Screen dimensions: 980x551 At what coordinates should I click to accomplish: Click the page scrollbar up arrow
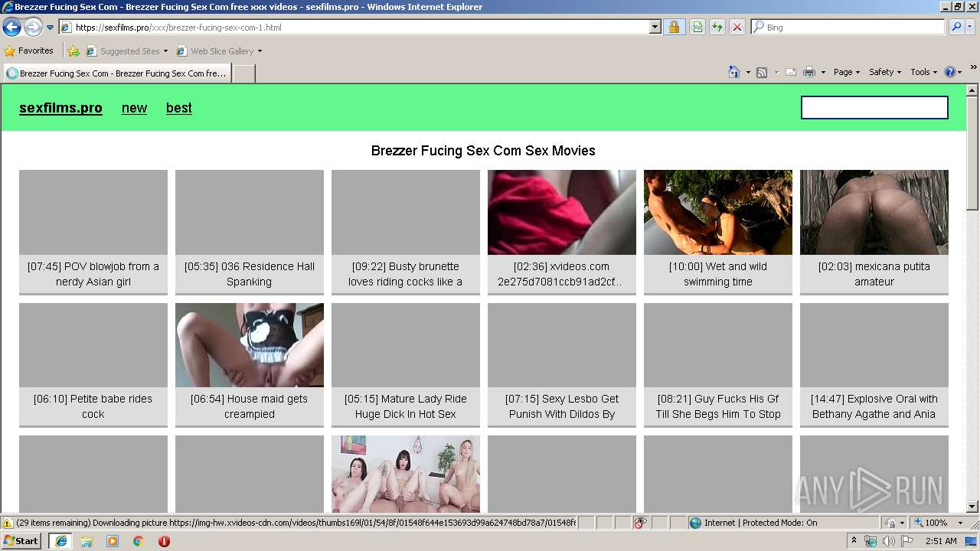coord(972,91)
